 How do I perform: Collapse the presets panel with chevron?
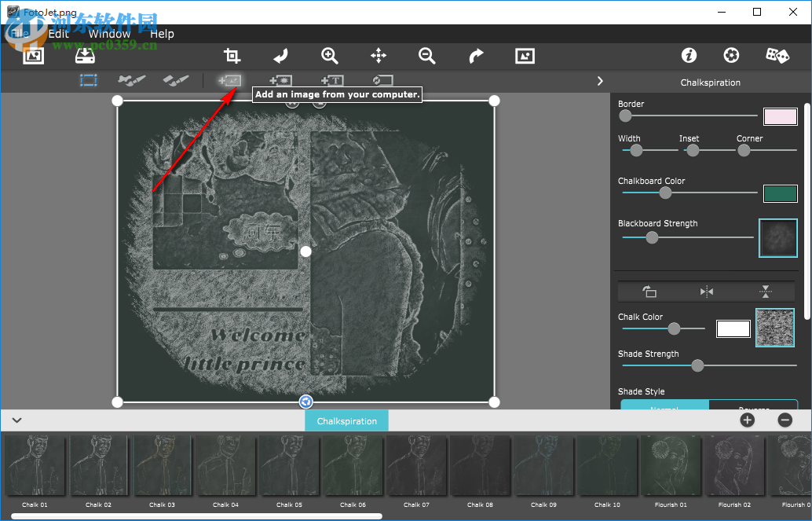click(x=16, y=420)
